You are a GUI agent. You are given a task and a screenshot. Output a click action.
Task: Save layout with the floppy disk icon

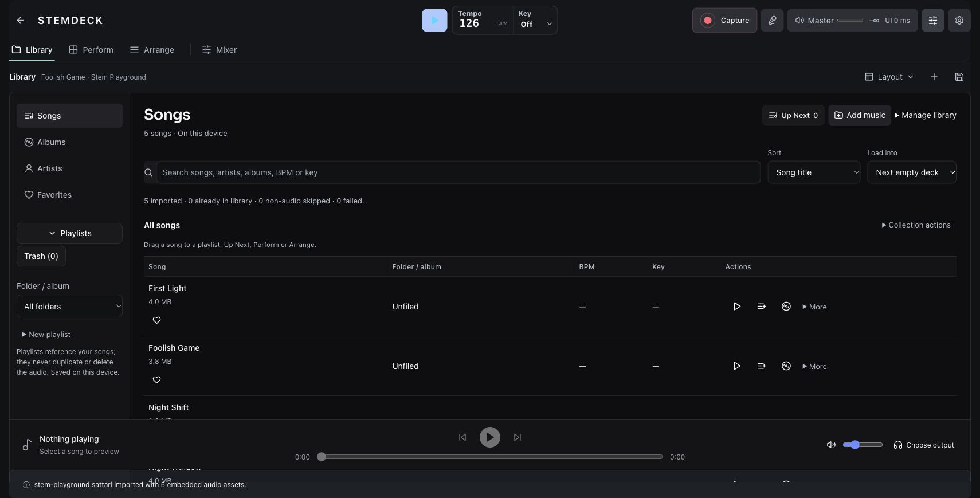pyautogui.click(x=959, y=77)
